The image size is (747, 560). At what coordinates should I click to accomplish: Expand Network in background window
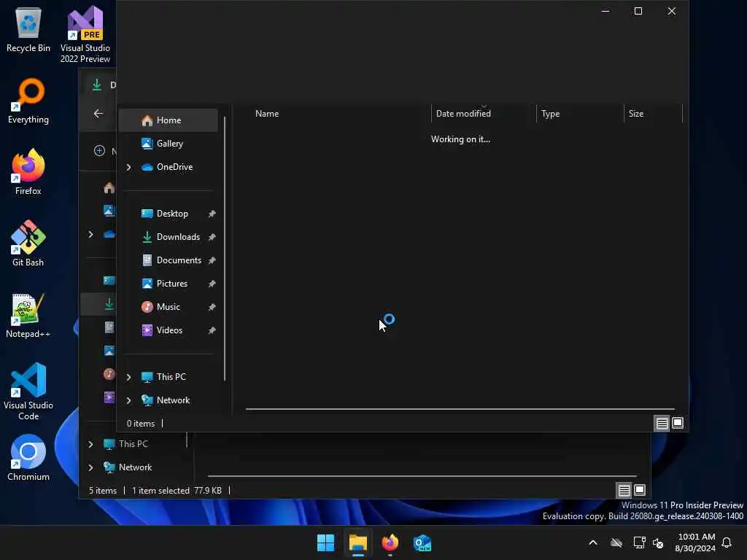pos(90,467)
